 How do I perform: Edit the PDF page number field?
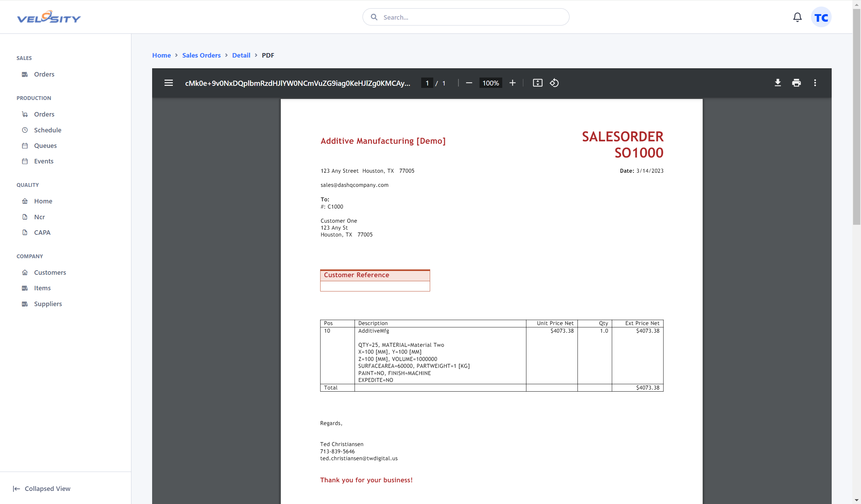(x=427, y=83)
